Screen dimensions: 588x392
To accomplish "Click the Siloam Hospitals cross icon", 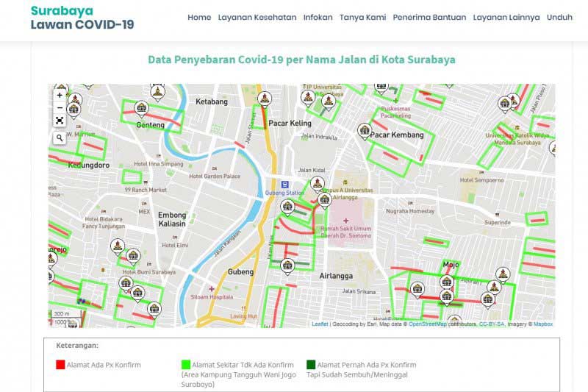I will pyautogui.click(x=212, y=289).
